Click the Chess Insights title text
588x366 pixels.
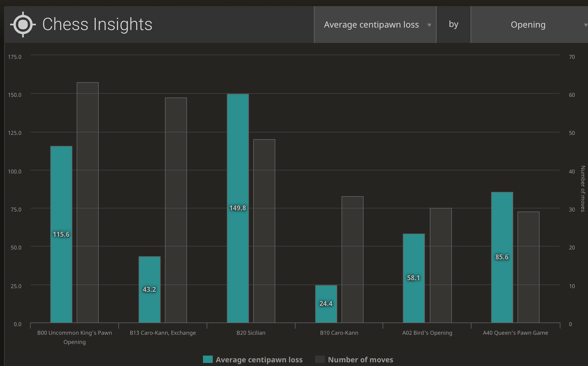[x=97, y=25]
